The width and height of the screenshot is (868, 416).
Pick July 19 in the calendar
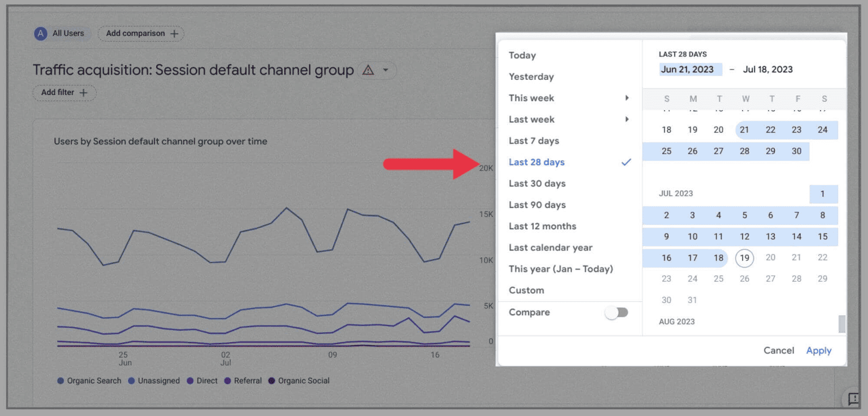click(x=744, y=258)
